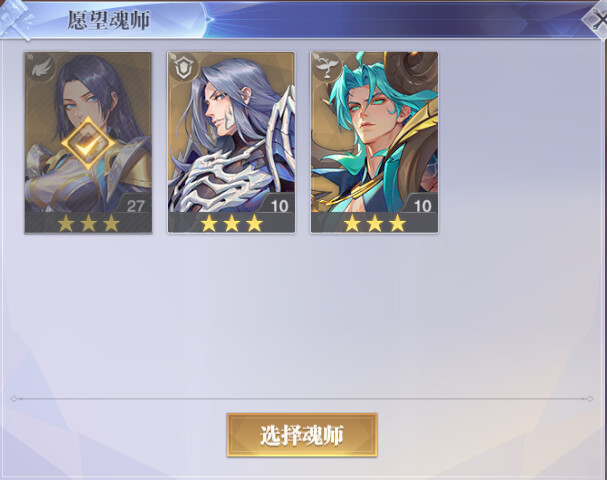Click level 10 badge on silver-haired card
Image resolution: width=607 pixels, height=480 pixels.
tap(279, 205)
